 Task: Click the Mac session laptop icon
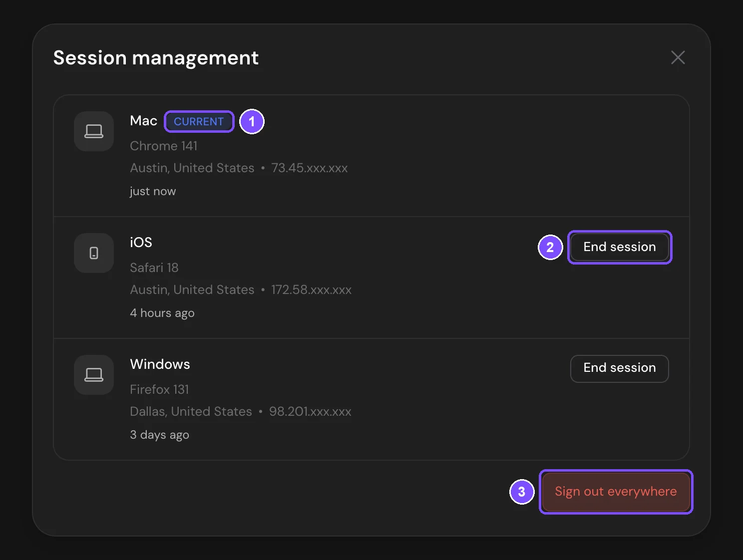click(94, 131)
